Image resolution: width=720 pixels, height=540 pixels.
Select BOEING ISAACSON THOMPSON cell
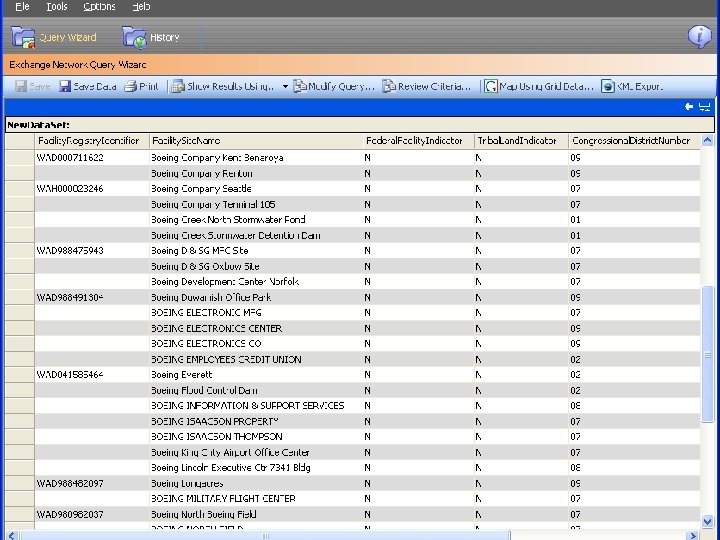[x=256, y=437]
